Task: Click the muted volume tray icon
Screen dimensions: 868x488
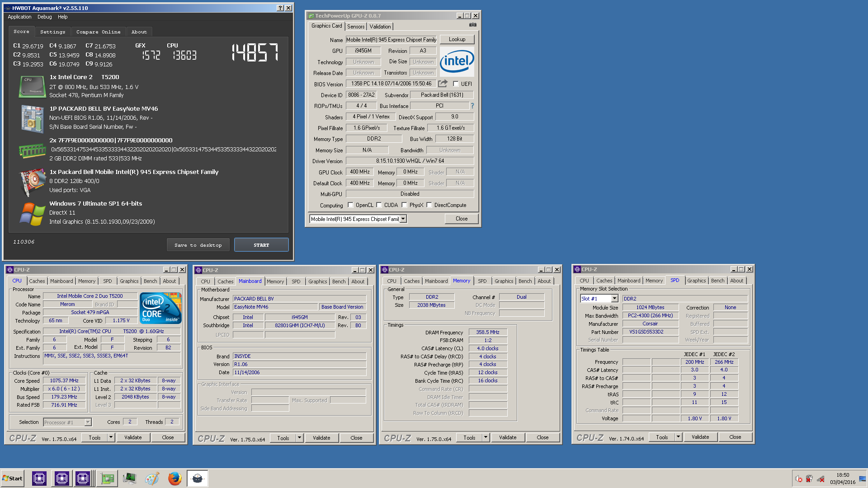Action: (x=798, y=479)
